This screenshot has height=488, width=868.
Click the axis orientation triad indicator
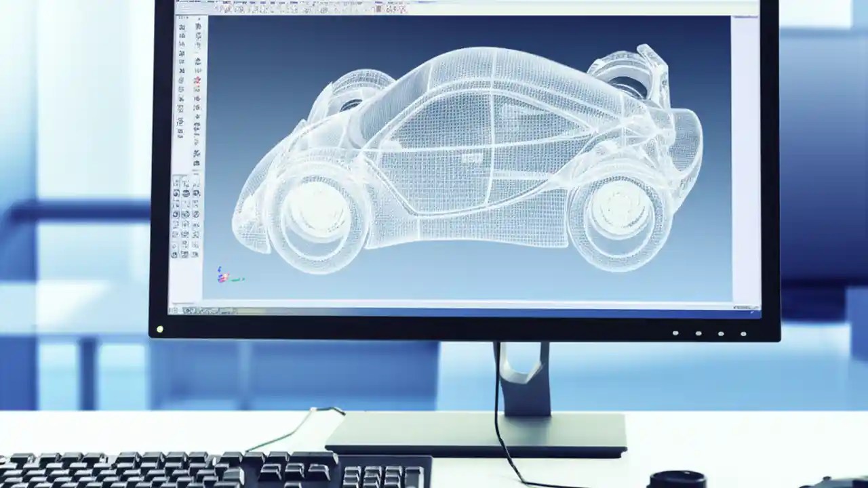224,274
